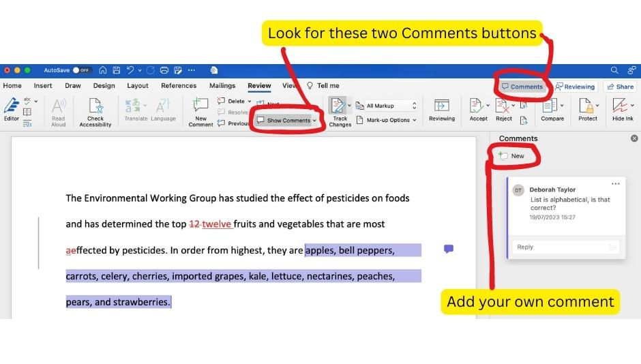This screenshot has height=364, width=641.
Task: Toggle the Show Comments button
Action: [283, 121]
